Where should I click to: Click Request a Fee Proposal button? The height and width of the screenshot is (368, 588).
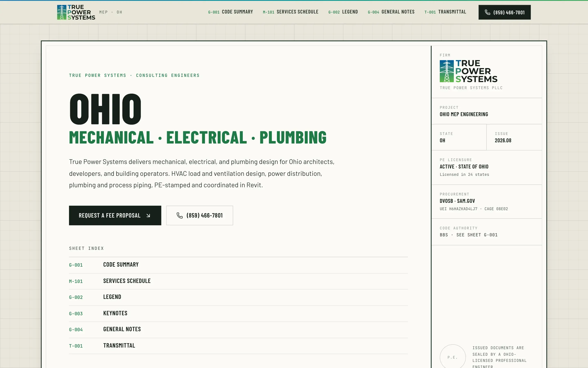(x=115, y=215)
